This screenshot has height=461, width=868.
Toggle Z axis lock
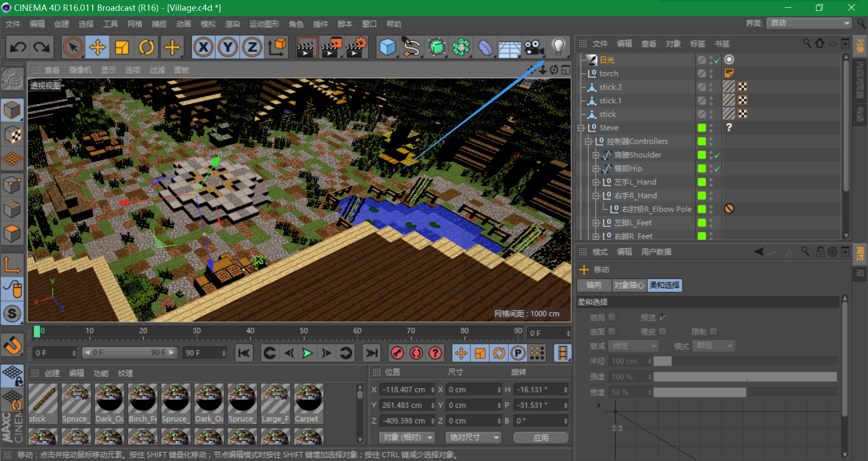[x=252, y=47]
